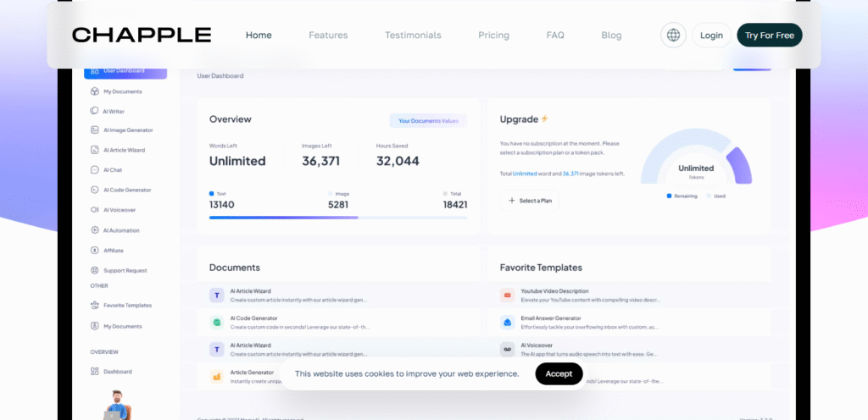The height and width of the screenshot is (420, 868).
Task: Click the Text count 13140
Action: click(x=221, y=205)
